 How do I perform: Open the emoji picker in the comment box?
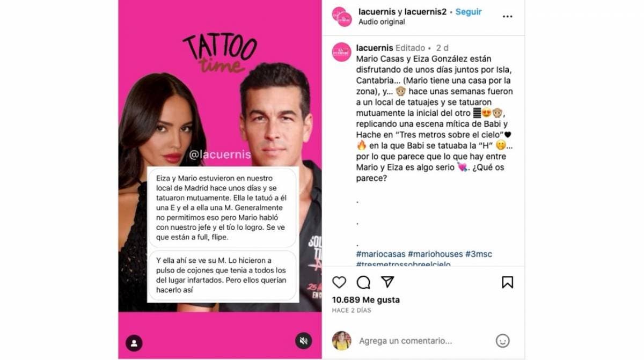coord(502,341)
